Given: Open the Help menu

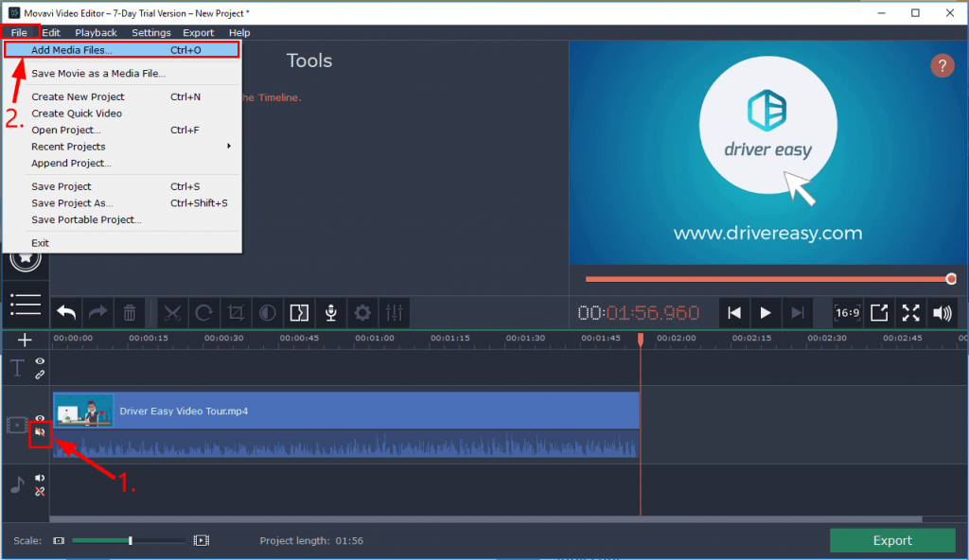Looking at the screenshot, I should [x=239, y=33].
